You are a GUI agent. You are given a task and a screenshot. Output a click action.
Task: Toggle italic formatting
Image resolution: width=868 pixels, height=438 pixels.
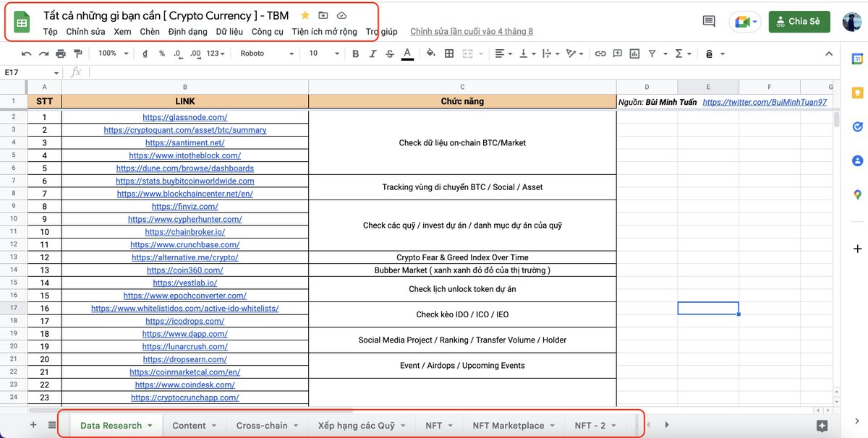[373, 53]
